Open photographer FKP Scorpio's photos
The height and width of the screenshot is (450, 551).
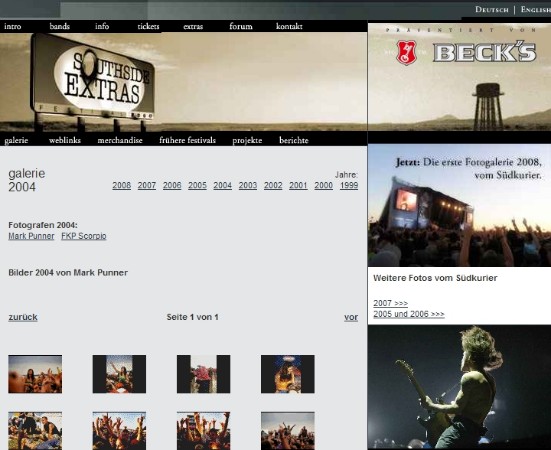pyautogui.click(x=84, y=236)
